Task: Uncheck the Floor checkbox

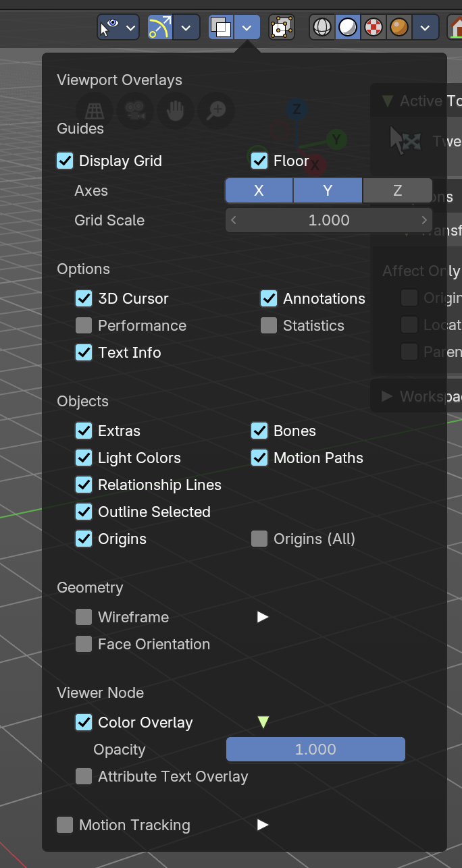Action: (x=259, y=161)
